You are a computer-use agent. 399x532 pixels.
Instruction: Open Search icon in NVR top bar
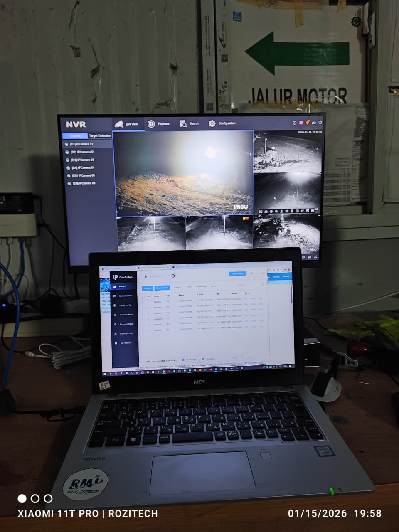click(x=183, y=124)
